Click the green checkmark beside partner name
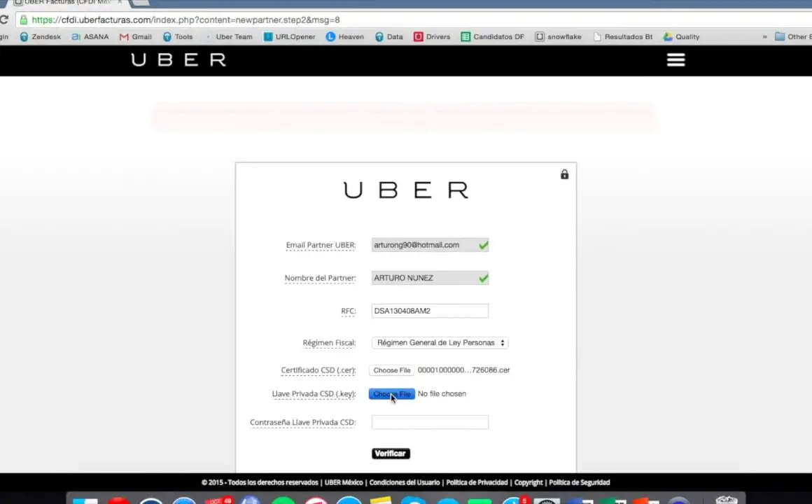 [483, 278]
